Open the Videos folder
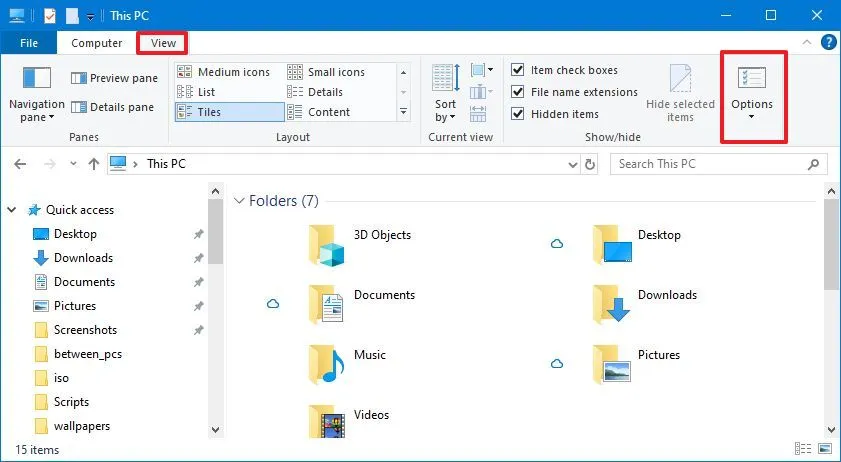The image size is (841, 462). point(349,423)
